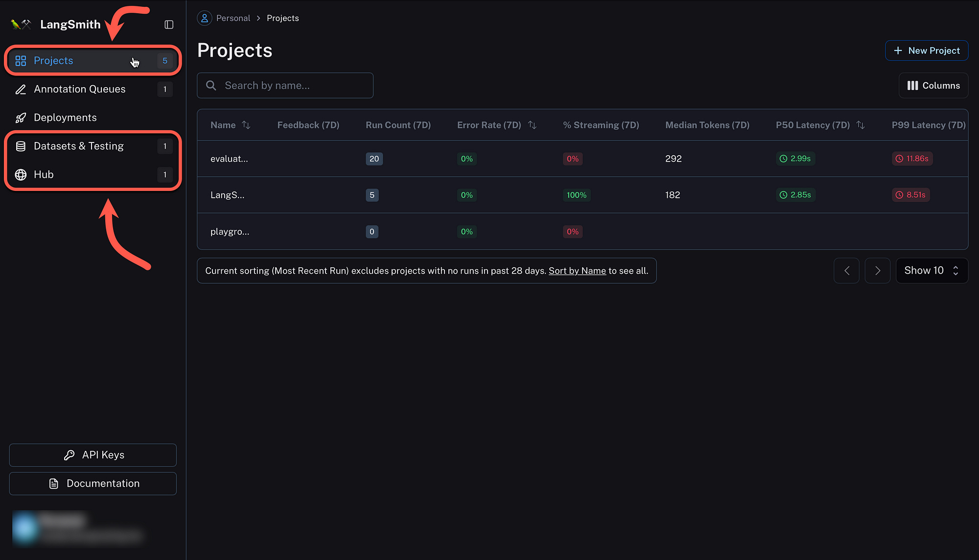Click the Sort by Name link
This screenshot has height=560, width=979.
point(577,271)
